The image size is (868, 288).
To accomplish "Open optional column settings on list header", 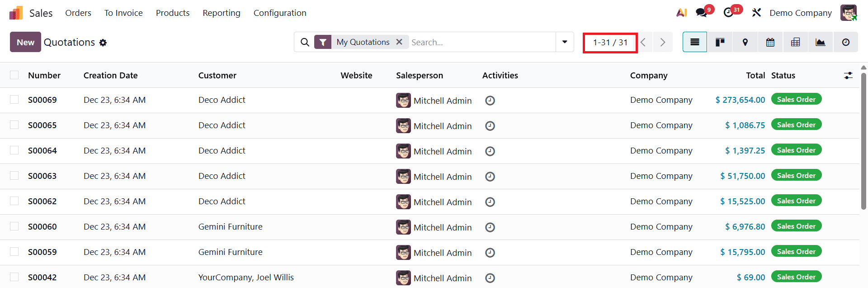I will pos(848,75).
